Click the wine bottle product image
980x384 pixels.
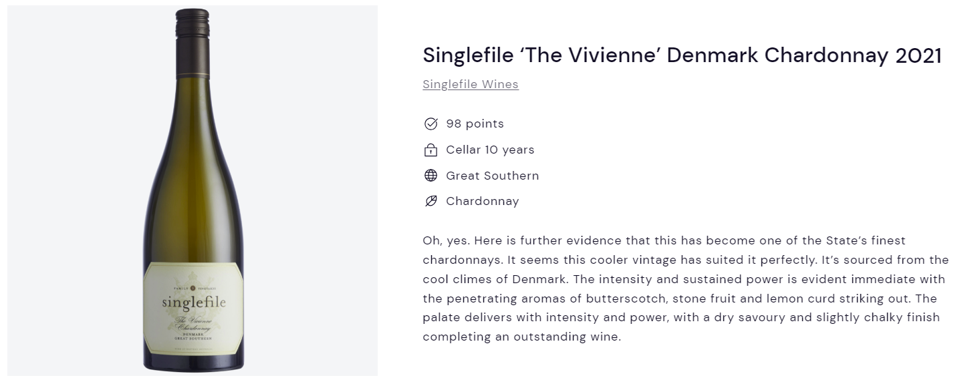[x=193, y=190]
